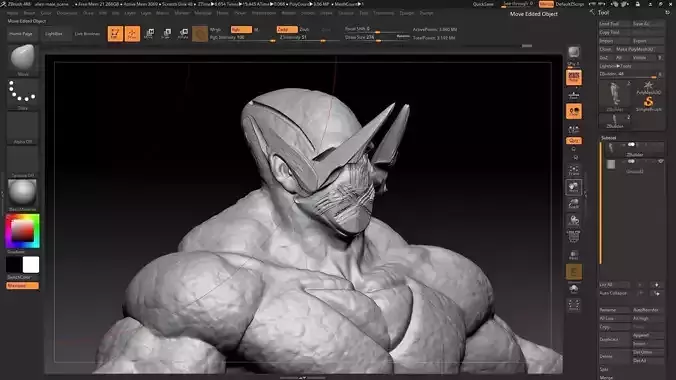Image resolution: width=676 pixels, height=380 pixels.
Task: Open the Zplugin menu
Action: point(407,13)
